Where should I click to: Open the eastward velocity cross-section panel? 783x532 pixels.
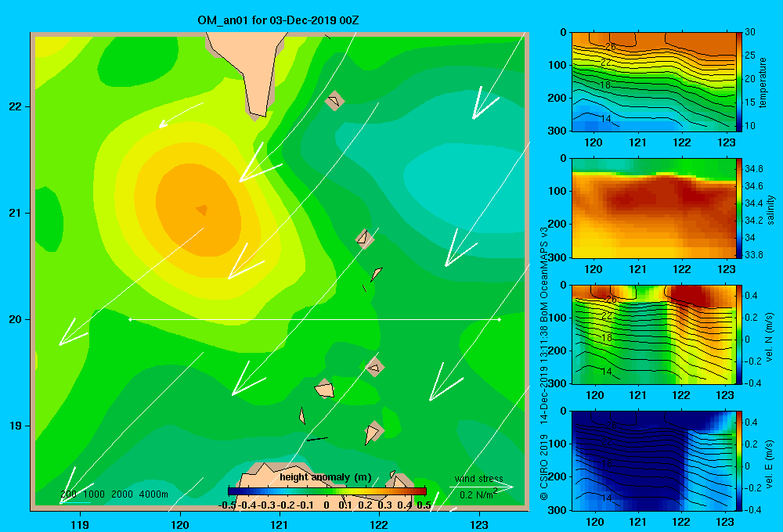click(653, 461)
